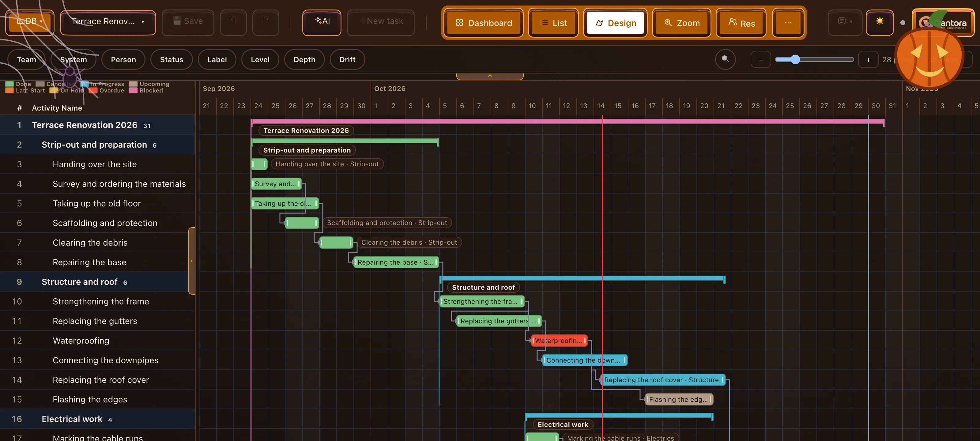
Task: Select the Structure and roof group row
Action: (97, 282)
